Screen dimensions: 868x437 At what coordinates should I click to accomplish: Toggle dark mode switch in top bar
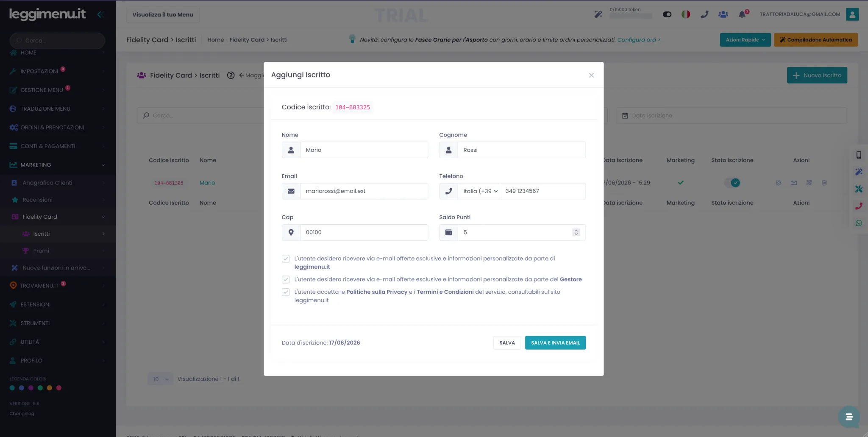(667, 14)
